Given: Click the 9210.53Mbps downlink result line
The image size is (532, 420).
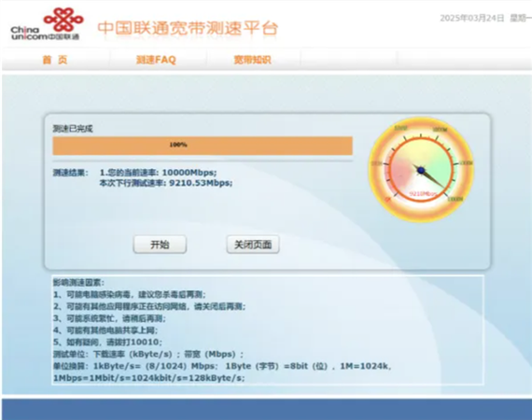Looking at the screenshot, I should point(166,183).
